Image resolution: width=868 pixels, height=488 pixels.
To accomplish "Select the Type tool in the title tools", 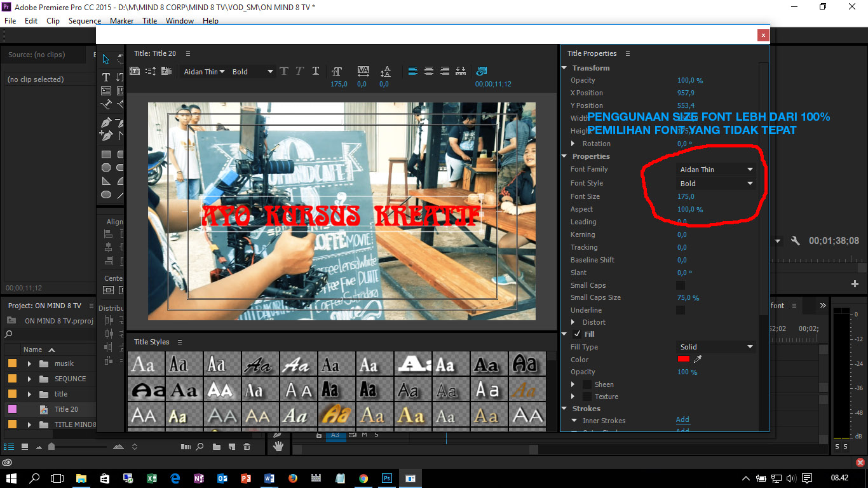I will click(106, 76).
